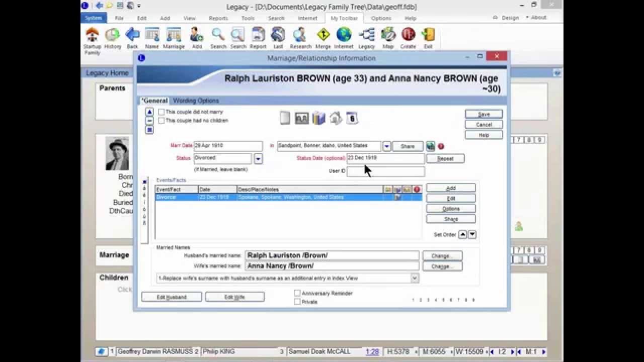Open the marriage to-do calendar icon
This screenshot has width=644, height=362.
(x=352, y=118)
